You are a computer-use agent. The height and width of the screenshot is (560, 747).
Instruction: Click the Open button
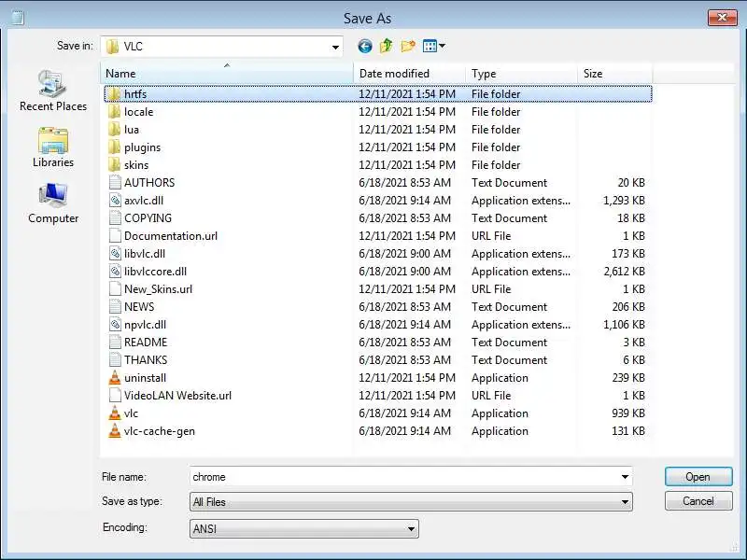698,477
